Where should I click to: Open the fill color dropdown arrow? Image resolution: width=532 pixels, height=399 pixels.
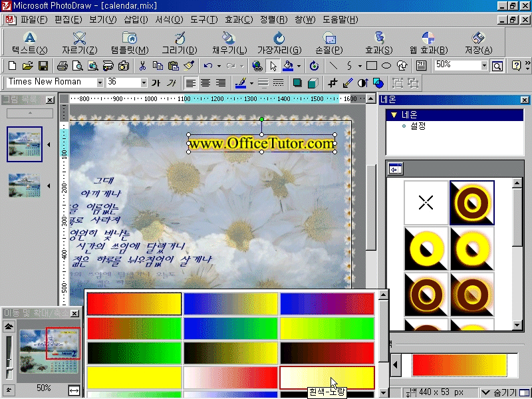299,65
